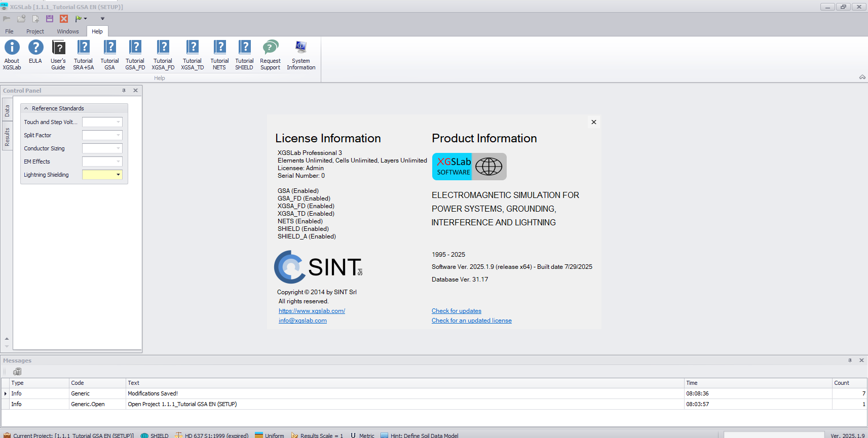Open the Project ribbon tab
This screenshot has width=868, height=438.
pos(35,31)
